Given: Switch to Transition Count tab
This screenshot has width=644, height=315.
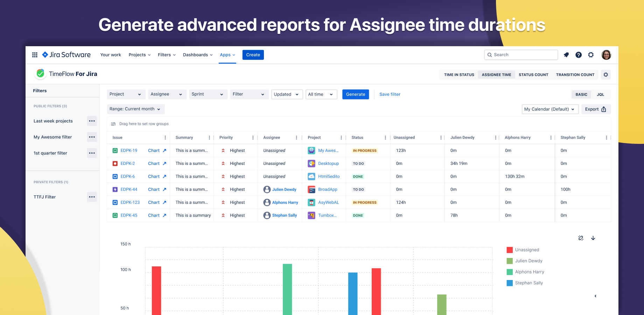Looking at the screenshot, I should tap(575, 75).
